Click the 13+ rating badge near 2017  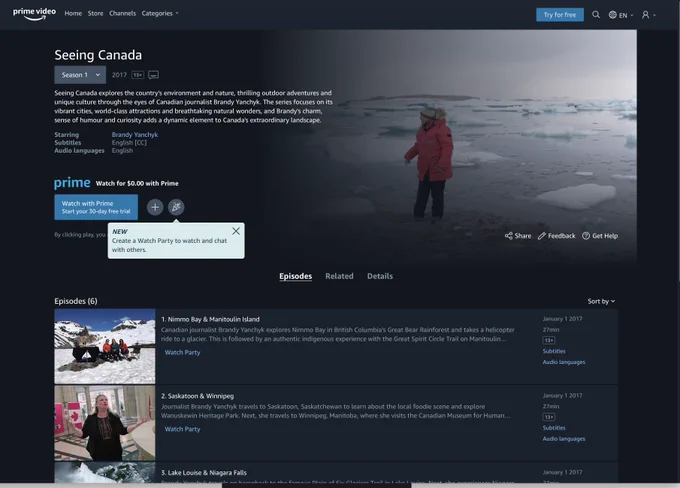point(137,75)
